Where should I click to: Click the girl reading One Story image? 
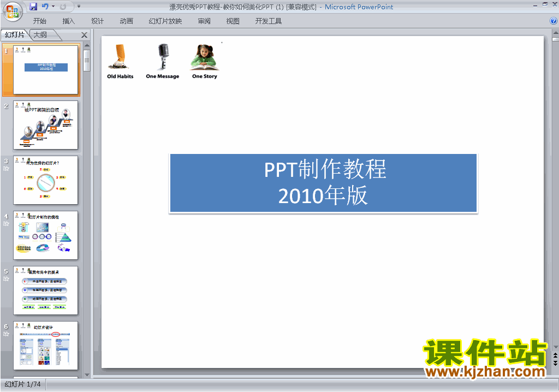click(x=205, y=57)
